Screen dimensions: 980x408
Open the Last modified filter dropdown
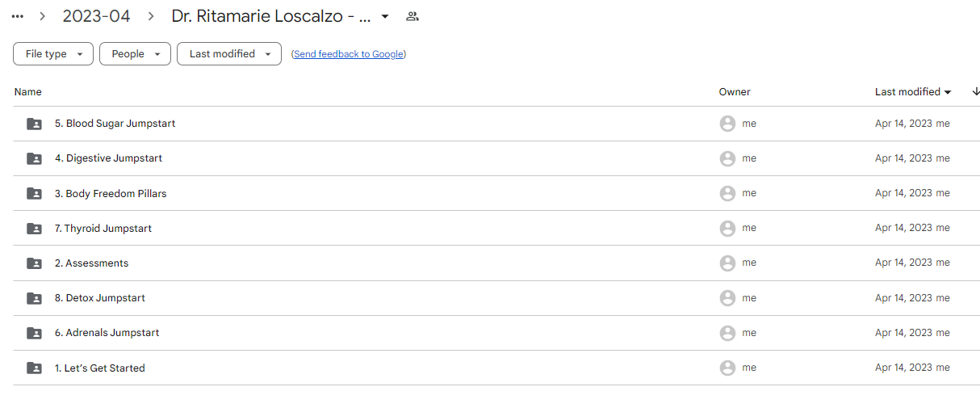(x=229, y=54)
